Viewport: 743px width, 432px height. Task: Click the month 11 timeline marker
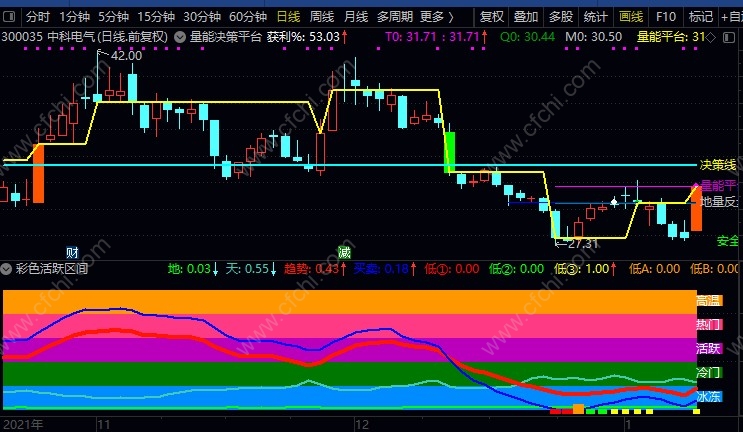[103, 424]
